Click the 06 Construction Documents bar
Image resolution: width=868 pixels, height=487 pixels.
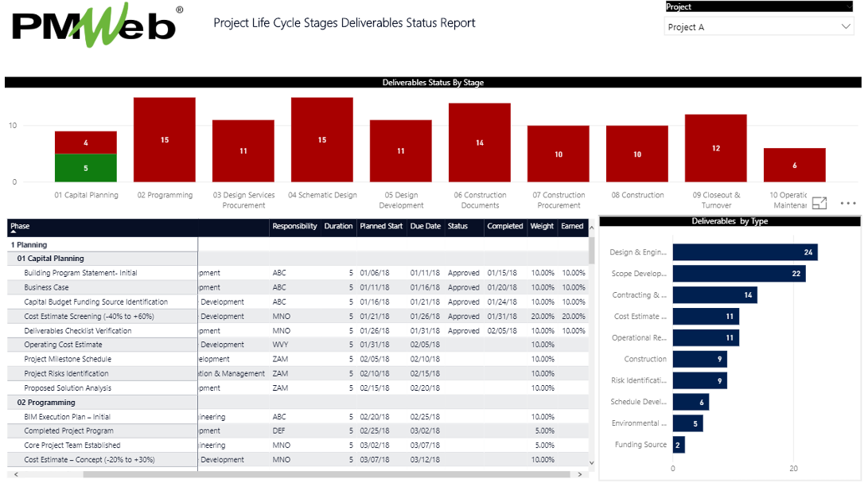click(480, 142)
